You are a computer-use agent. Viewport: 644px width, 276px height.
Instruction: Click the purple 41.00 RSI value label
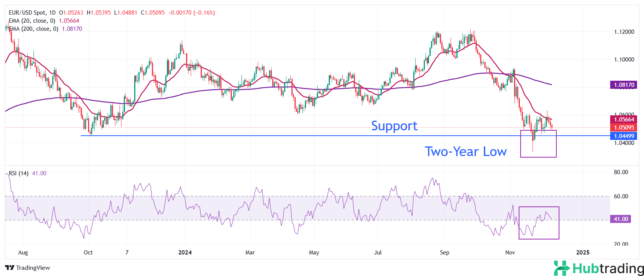pyautogui.click(x=621, y=219)
